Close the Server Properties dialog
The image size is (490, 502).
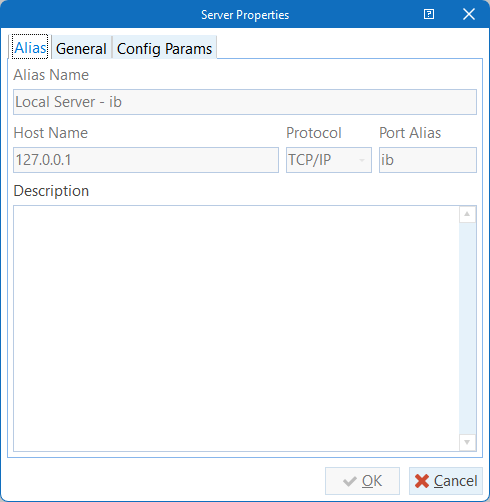click(x=469, y=14)
